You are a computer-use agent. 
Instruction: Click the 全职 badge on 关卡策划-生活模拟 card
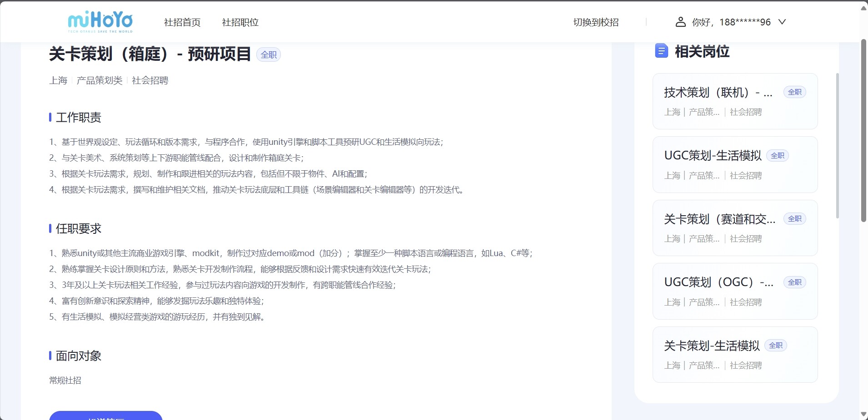point(776,346)
